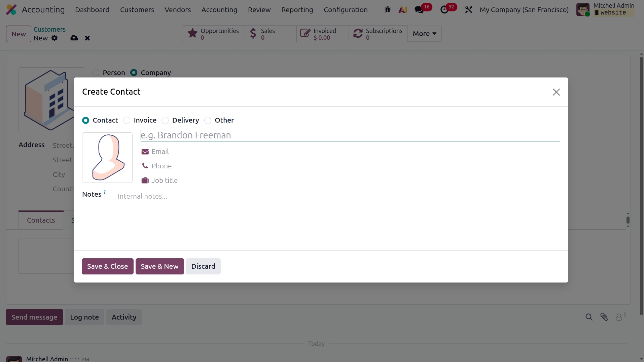Open the Reporting menu
The image size is (644, 362).
pyautogui.click(x=297, y=10)
